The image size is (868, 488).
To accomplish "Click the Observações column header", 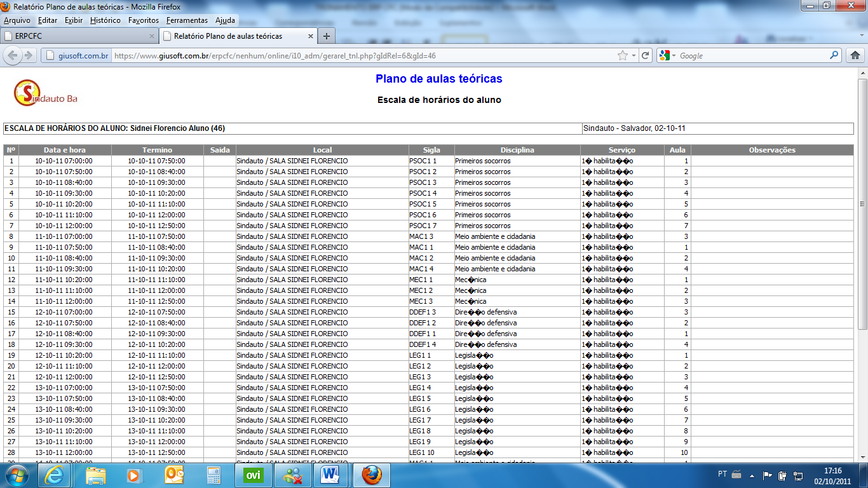I will tap(772, 150).
